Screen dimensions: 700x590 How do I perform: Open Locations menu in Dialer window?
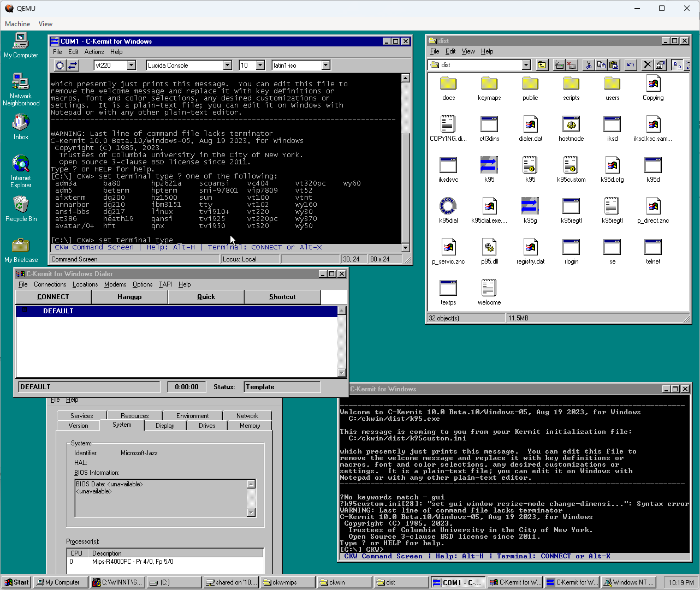coord(85,284)
